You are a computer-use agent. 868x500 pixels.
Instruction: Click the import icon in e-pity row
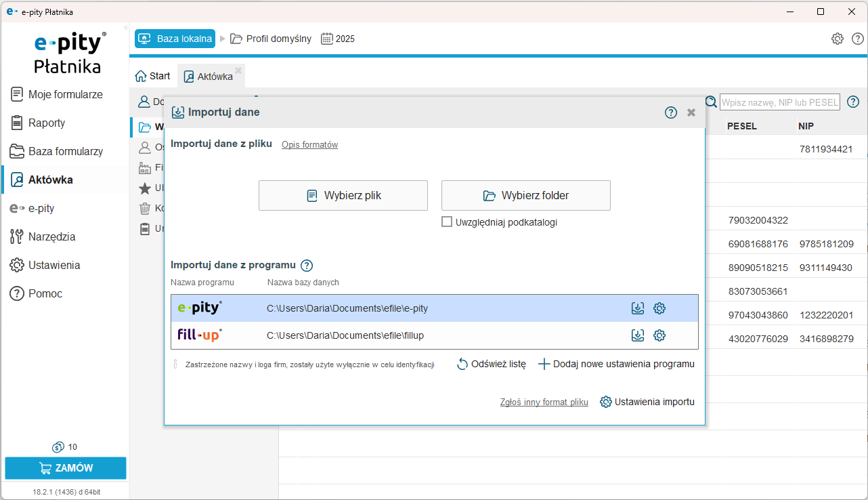pos(637,308)
